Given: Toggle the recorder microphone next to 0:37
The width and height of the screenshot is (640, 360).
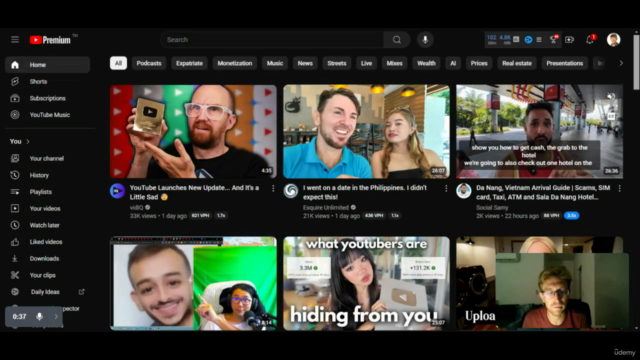Looking at the screenshot, I should pyautogui.click(x=39, y=316).
